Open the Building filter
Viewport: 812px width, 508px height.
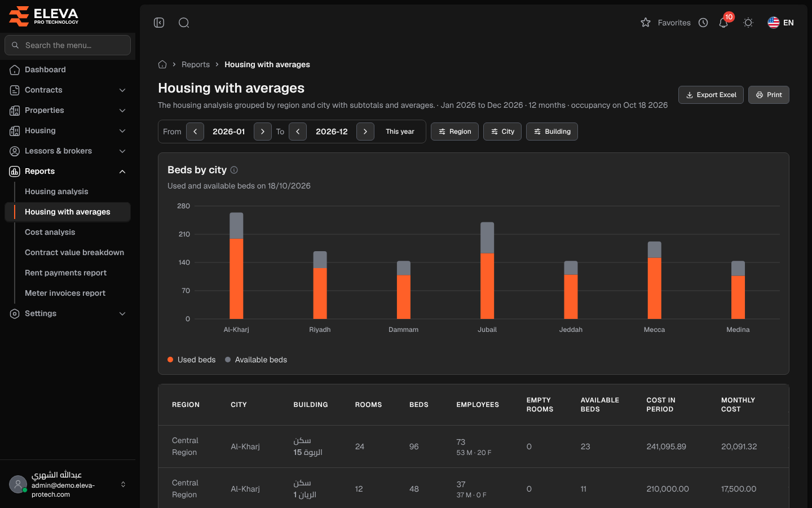(x=552, y=132)
